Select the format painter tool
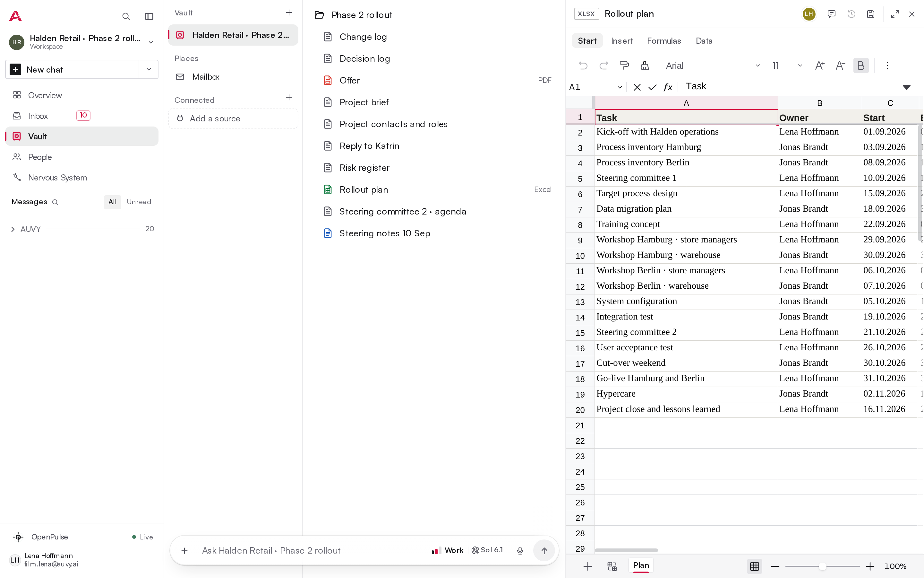924x578 pixels. (624, 66)
